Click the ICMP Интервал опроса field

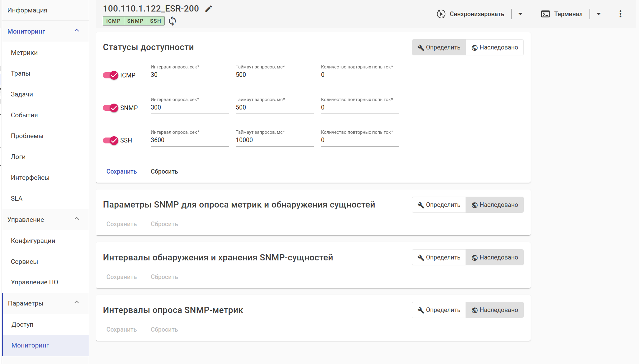(x=189, y=75)
